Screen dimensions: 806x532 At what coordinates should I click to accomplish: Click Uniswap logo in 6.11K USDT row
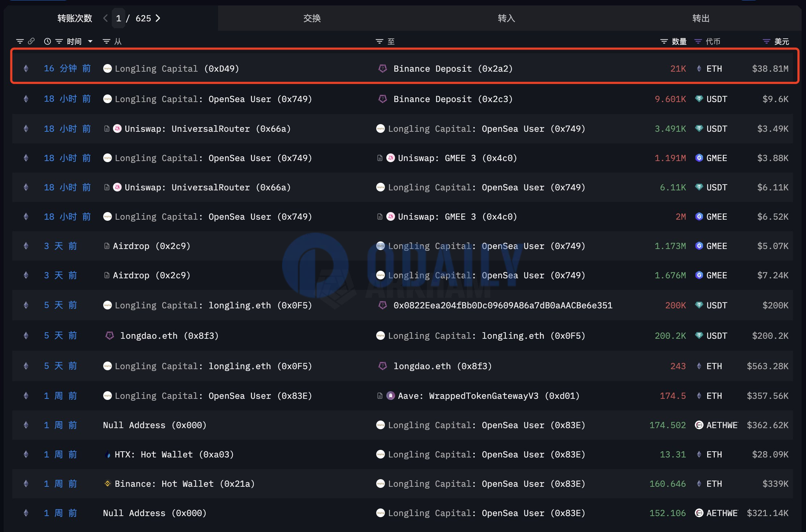[117, 187]
